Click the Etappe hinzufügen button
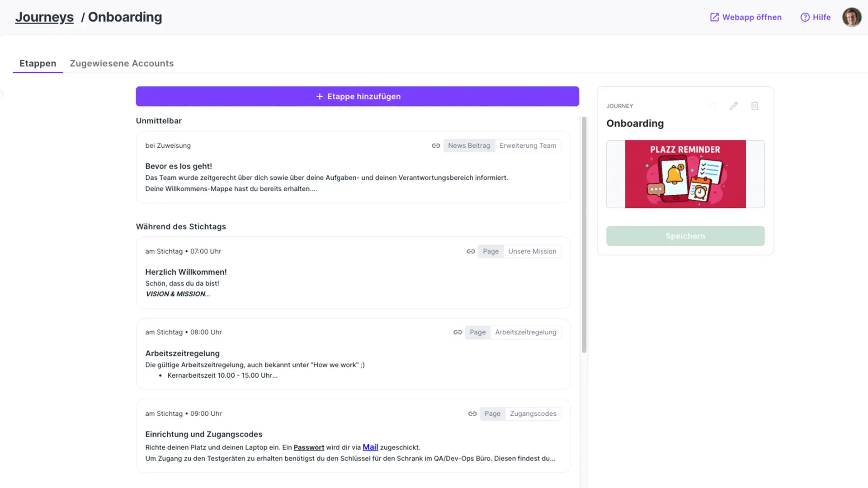This screenshot has height=488, width=868. point(357,96)
